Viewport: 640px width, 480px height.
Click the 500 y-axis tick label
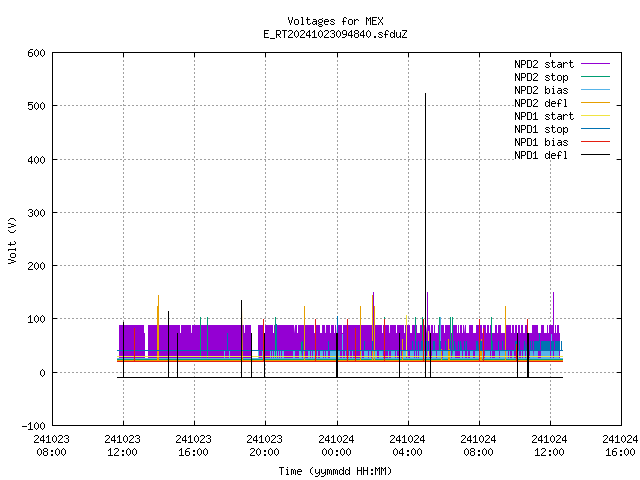click(x=36, y=106)
